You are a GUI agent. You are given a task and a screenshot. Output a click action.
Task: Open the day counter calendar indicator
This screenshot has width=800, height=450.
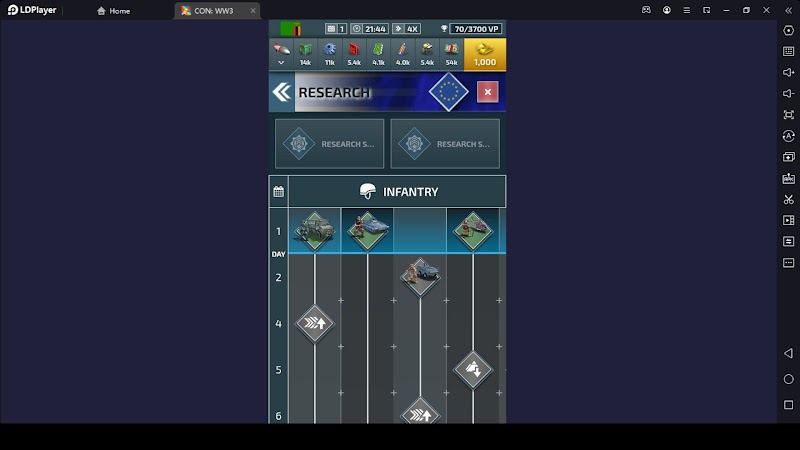[x=336, y=29]
